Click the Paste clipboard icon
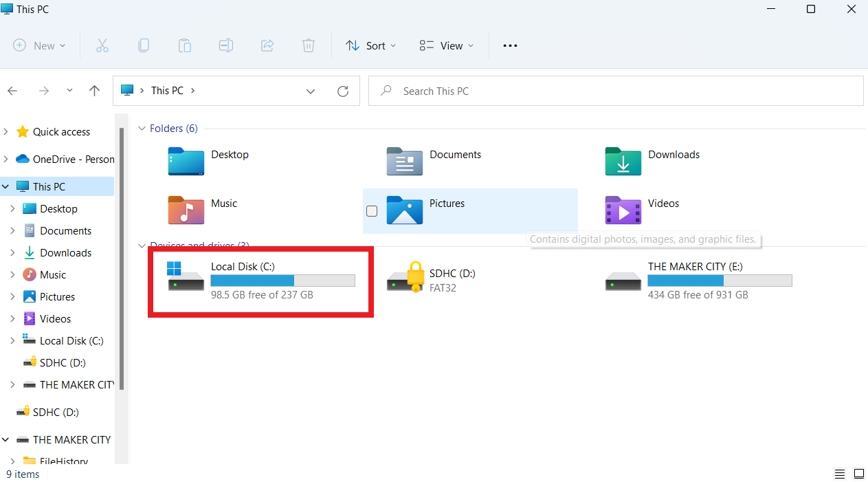The height and width of the screenshot is (482, 868). 185,45
